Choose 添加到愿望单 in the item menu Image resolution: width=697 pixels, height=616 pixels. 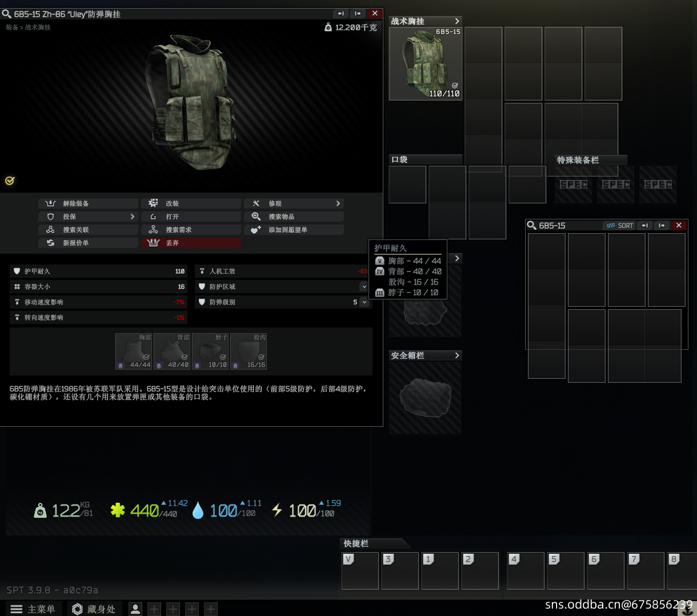(x=294, y=230)
